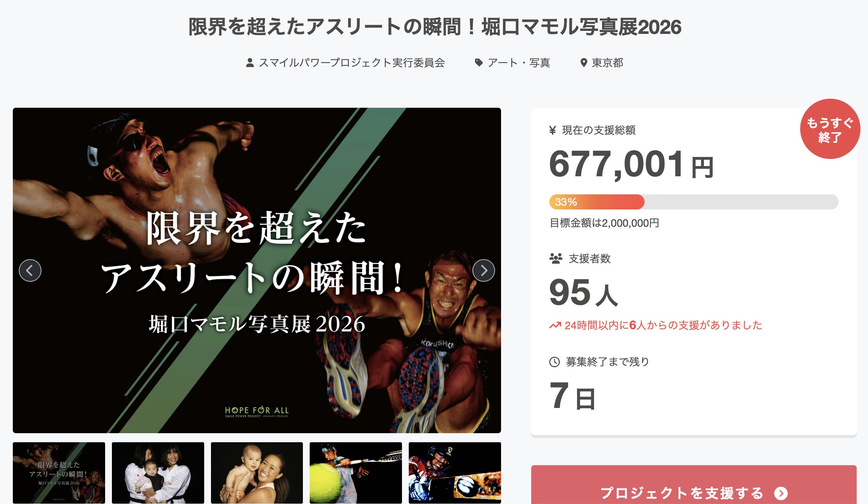Image resolution: width=868 pixels, height=504 pixels.
Task: Select the thumbnail of woman holding baby
Action: coord(257,473)
